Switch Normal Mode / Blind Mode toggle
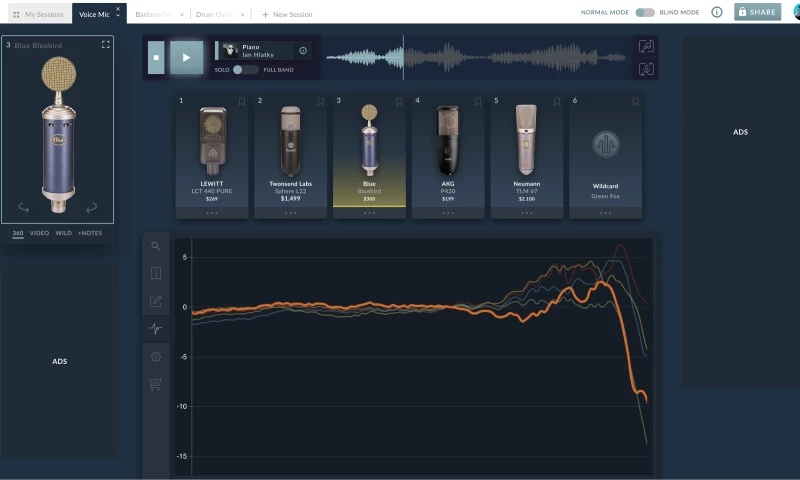 point(645,12)
